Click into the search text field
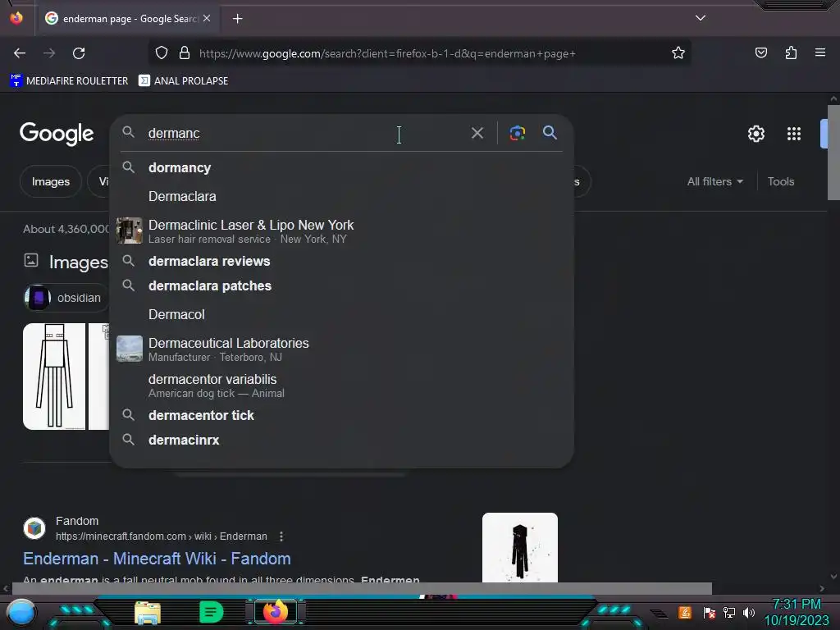 click(305, 133)
